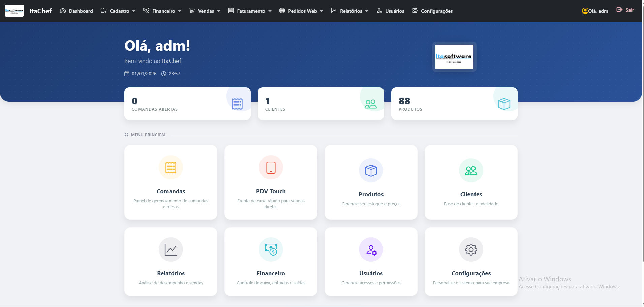Image resolution: width=644 pixels, height=307 pixels.
Task: Select the PDV Touch card icon
Action: click(x=271, y=167)
